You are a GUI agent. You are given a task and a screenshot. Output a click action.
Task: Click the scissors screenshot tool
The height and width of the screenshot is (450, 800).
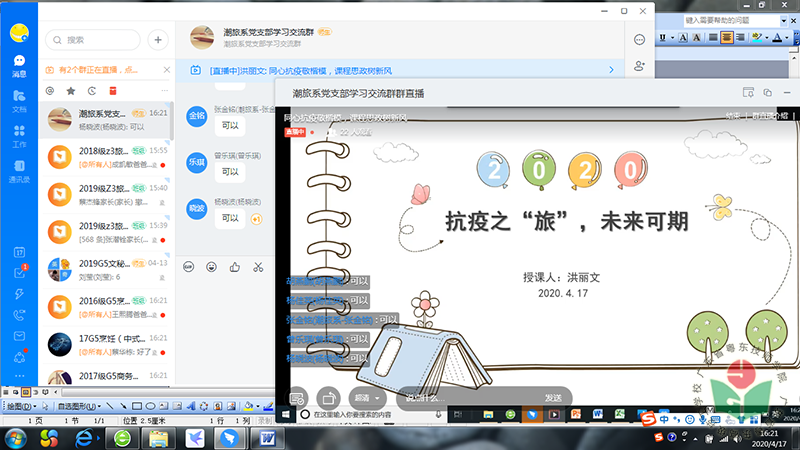pos(257,267)
